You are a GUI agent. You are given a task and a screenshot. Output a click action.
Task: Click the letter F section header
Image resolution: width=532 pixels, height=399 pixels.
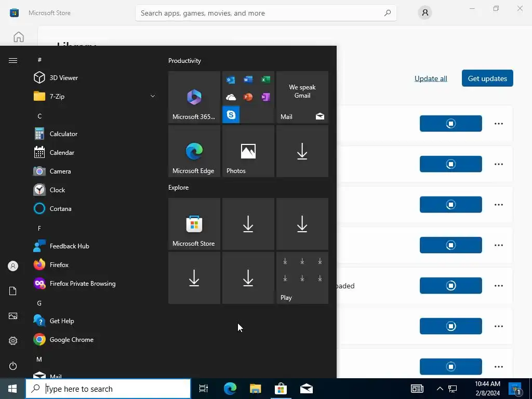tap(39, 229)
